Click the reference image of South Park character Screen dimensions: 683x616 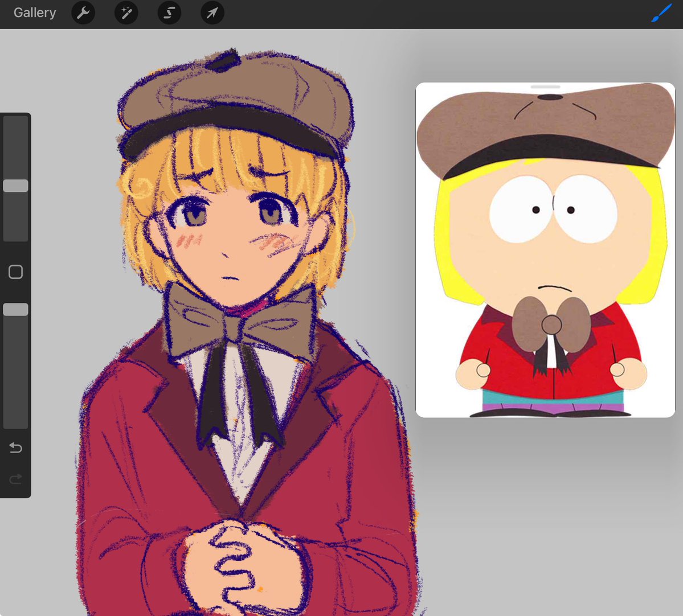[x=545, y=250]
